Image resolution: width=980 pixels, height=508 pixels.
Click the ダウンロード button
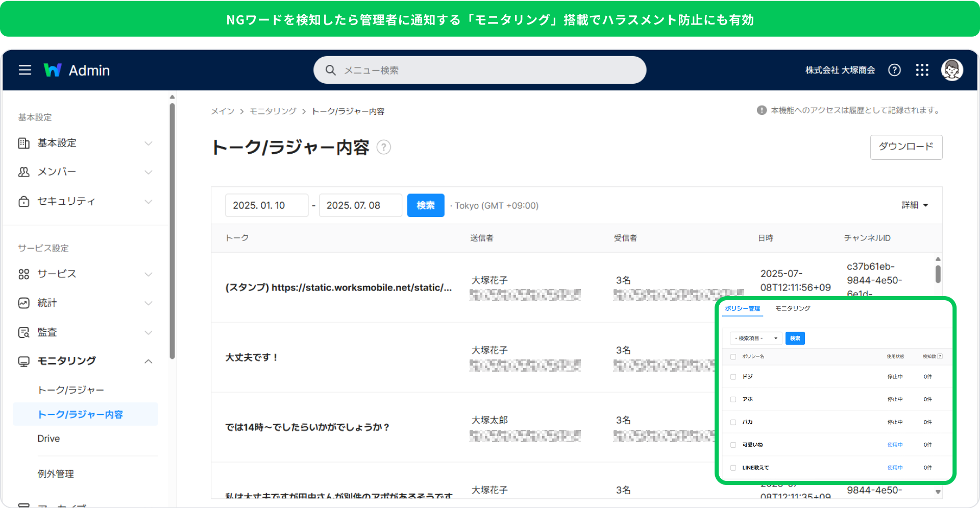[x=905, y=147]
